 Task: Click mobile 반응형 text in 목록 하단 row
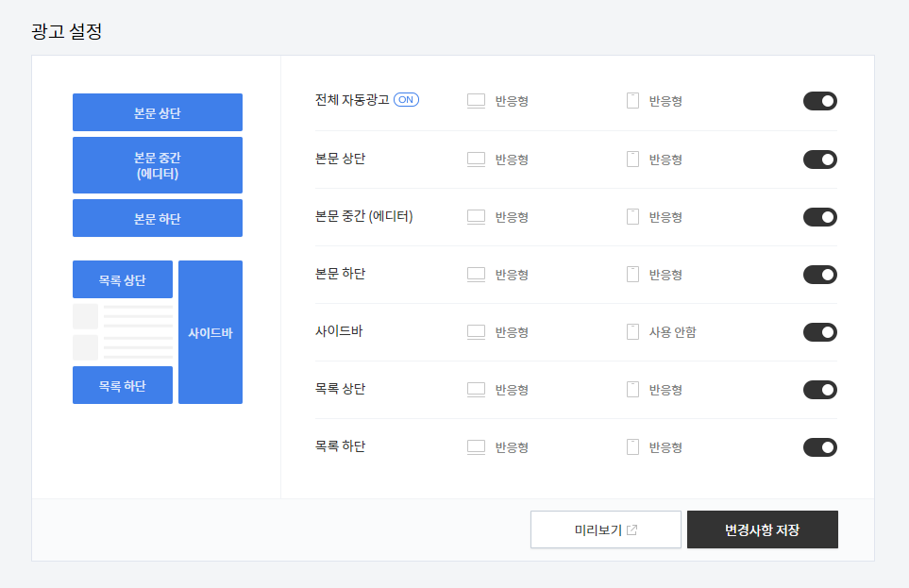coord(665,447)
